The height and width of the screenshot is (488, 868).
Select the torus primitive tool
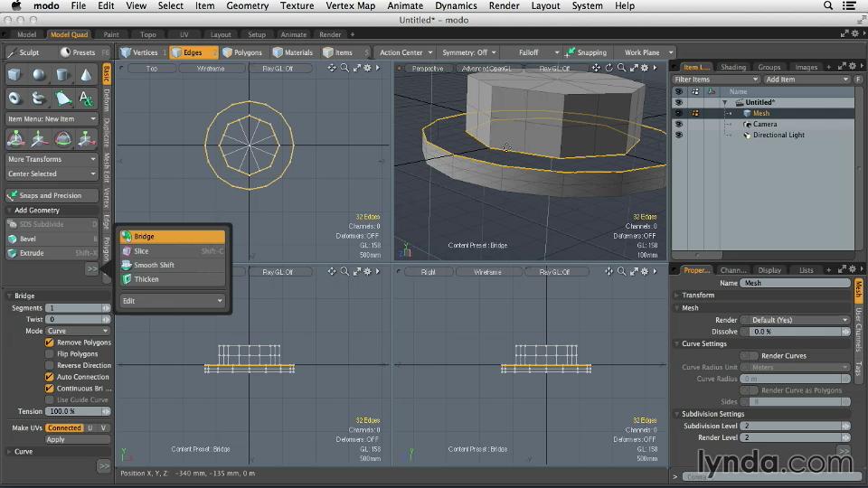point(15,99)
